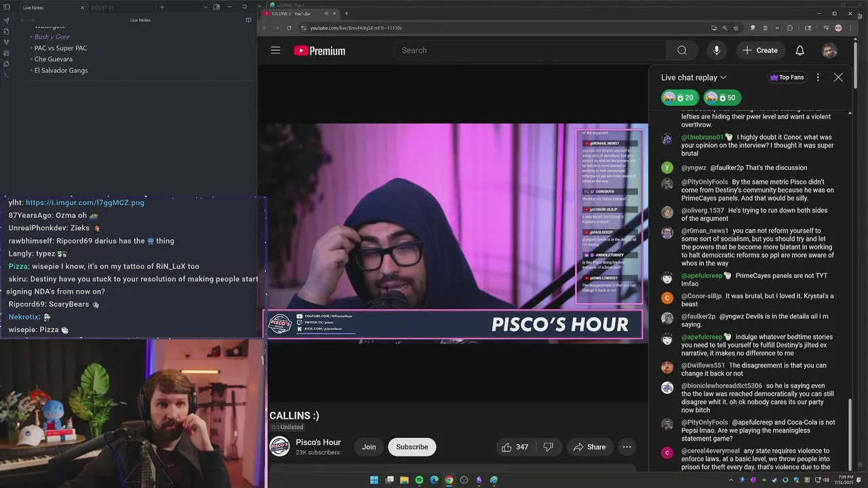This screenshot has height=488, width=868.
Task: Click the @Dwillows551 chat username
Action: coord(703,365)
